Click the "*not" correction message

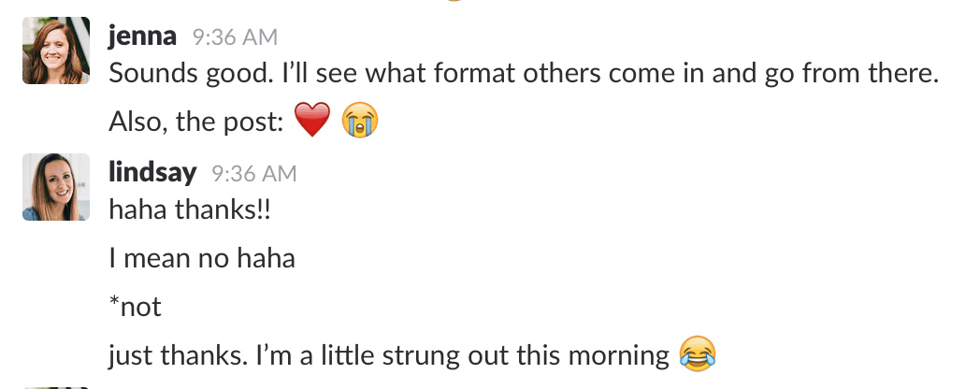tap(136, 307)
